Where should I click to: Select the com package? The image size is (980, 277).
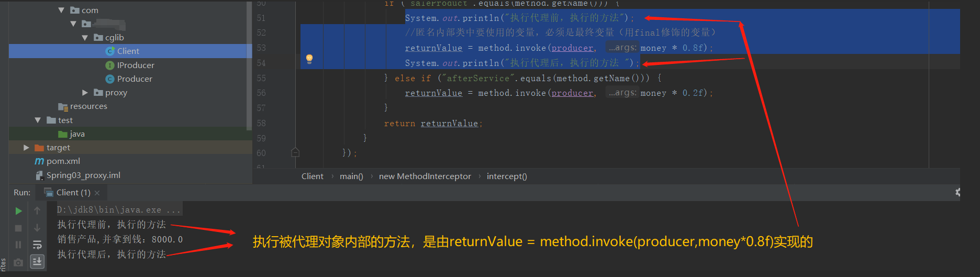pyautogui.click(x=90, y=10)
